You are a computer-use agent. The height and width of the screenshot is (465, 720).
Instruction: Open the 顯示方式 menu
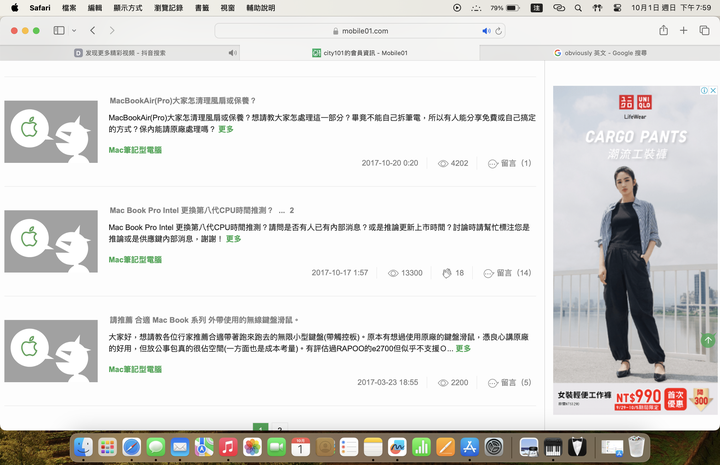point(128,8)
